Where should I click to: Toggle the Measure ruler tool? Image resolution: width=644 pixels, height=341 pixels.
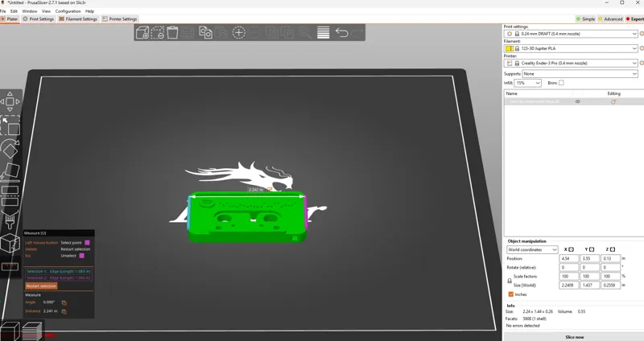click(x=10, y=267)
